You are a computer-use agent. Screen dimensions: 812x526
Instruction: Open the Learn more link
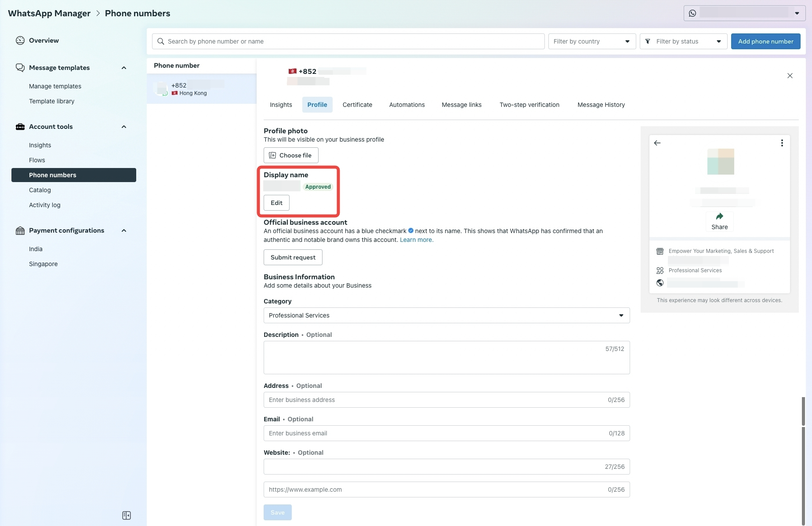416,240
